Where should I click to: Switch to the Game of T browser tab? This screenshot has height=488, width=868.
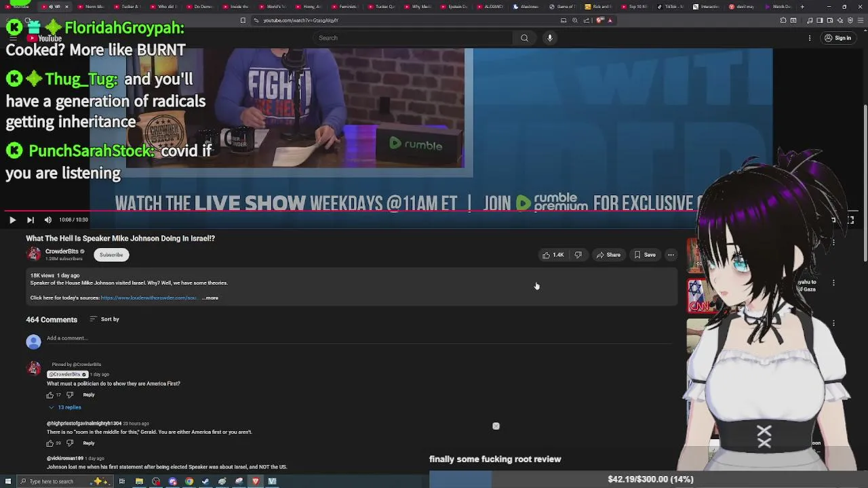pyautogui.click(x=561, y=7)
